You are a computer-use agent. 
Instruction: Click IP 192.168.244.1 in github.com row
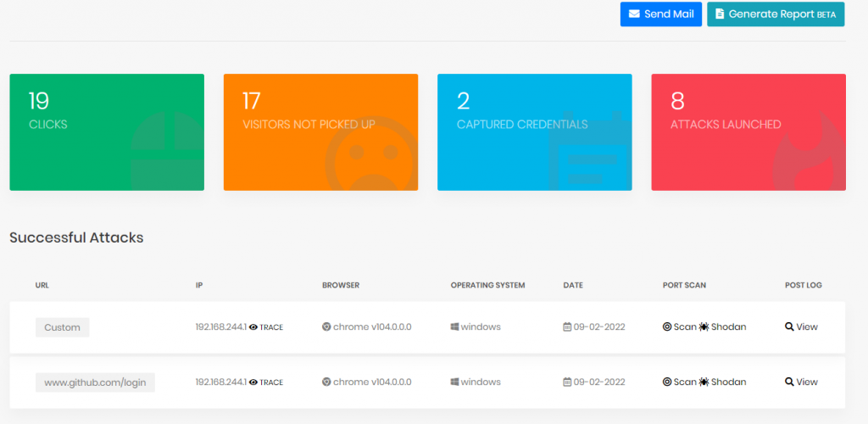[221, 382]
